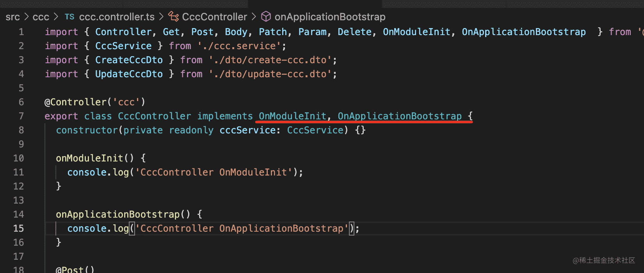This screenshot has height=273, width=644.
Task: Open the ccc folder breadcrumb
Action: 41,17
